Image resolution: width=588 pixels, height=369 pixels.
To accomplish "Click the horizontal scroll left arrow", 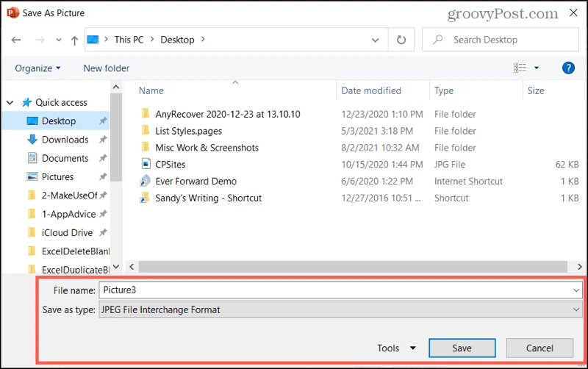I will pyautogui.click(x=132, y=267).
